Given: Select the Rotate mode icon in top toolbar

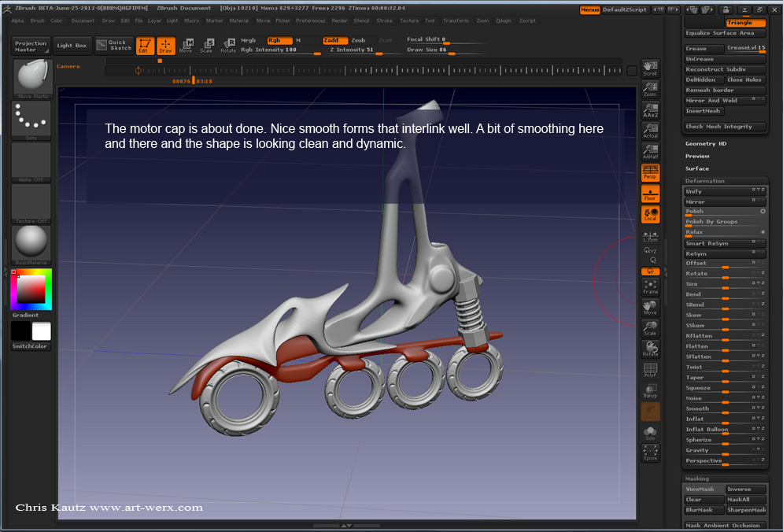Looking at the screenshot, I should (x=228, y=46).
